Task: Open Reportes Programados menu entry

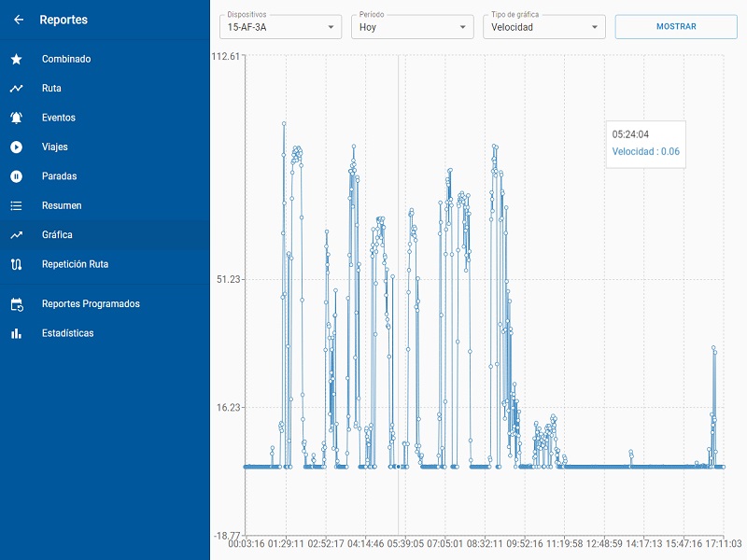Action: (91, 304)
